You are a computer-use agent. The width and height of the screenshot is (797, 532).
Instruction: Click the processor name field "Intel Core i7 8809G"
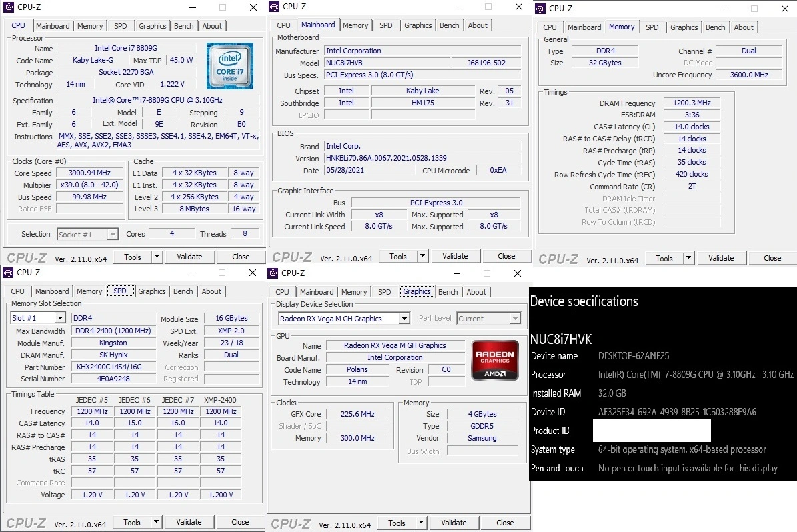click(x=126, y=48)
